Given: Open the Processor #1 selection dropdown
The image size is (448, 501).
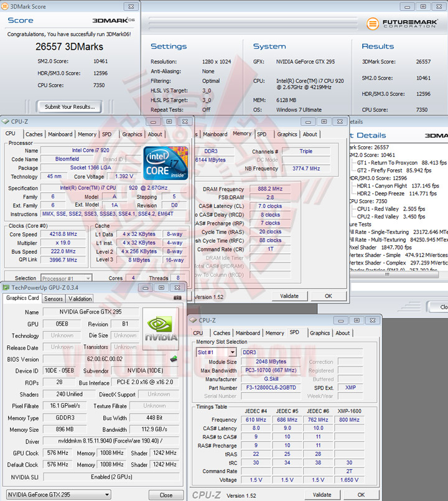Looking at the screenshot, I should pyautogui.click(x=67, y=278).
